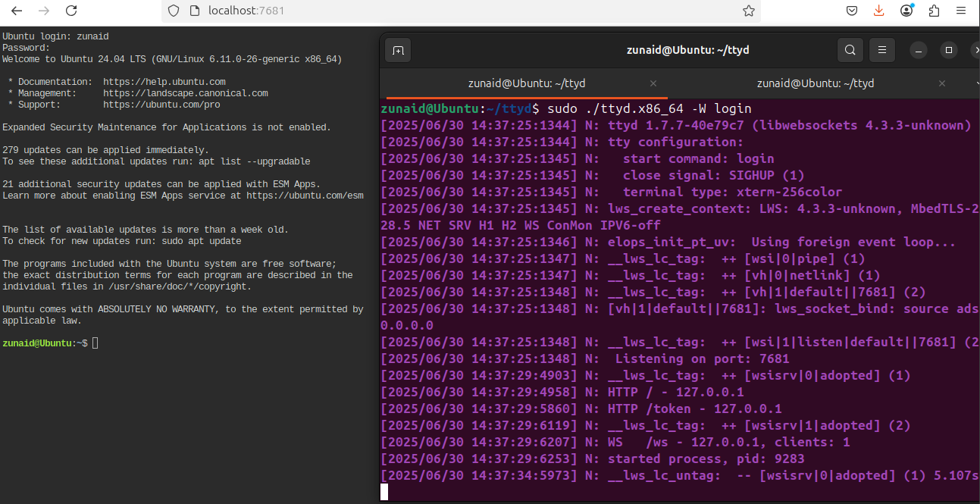The image size is (980, 504).
Task: Switch to the first ~/ttyd terminal tab
Action: point(527,83)
